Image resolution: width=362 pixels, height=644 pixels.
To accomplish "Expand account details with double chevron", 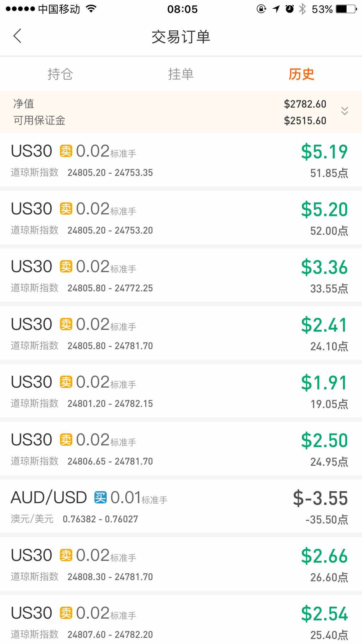I will 345,111.
